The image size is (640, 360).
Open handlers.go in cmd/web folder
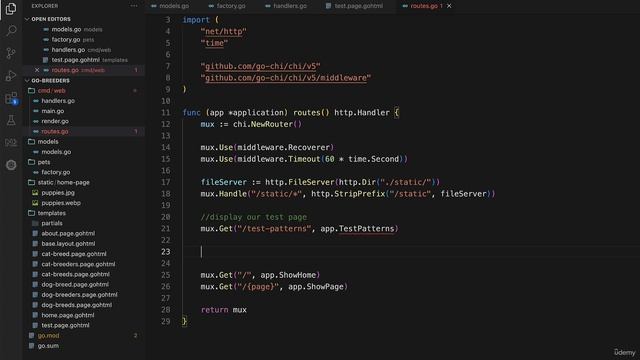pos(58,101)
